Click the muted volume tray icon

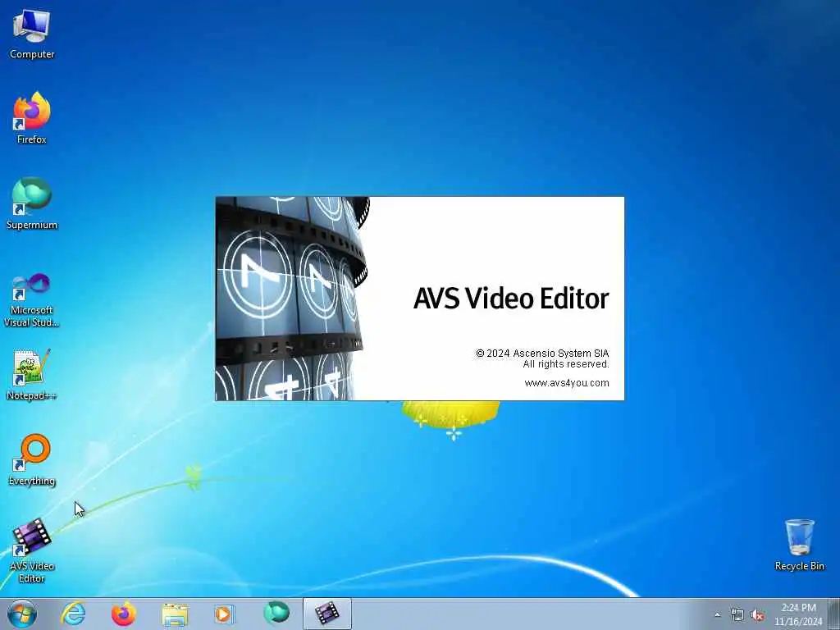tap(757, 615)
